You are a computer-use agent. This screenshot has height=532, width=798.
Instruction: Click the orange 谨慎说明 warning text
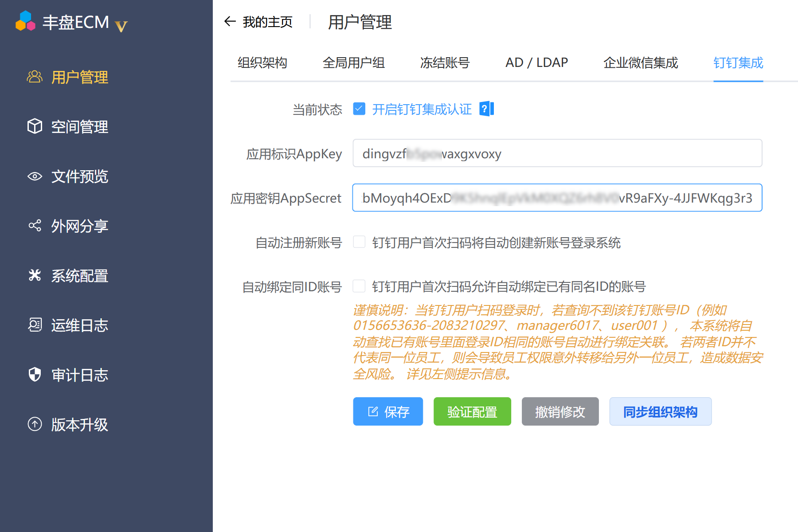coord(558,342)
